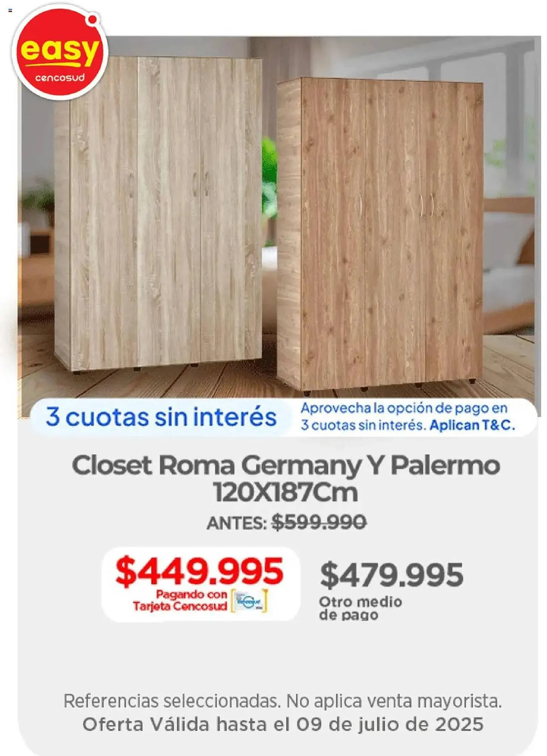The height and width of the screenshot is (756, 547).
Task: Click the red $449.995 price
Action: [199, 571]
